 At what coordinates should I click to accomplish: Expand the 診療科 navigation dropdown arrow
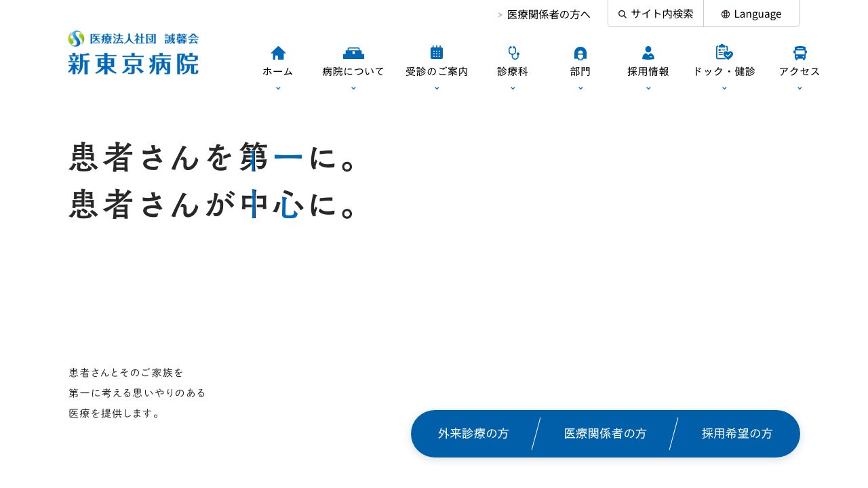513,87
